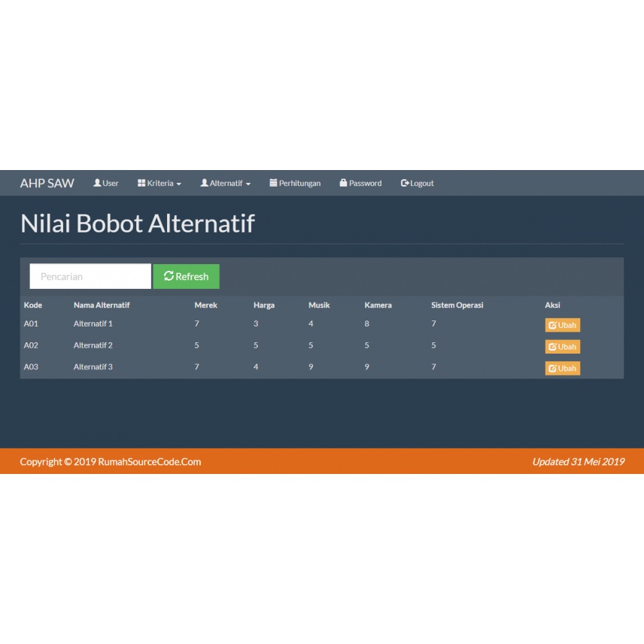Click the edit pencil icon in A02 row
Screen dimensions: 644x644
552,347
